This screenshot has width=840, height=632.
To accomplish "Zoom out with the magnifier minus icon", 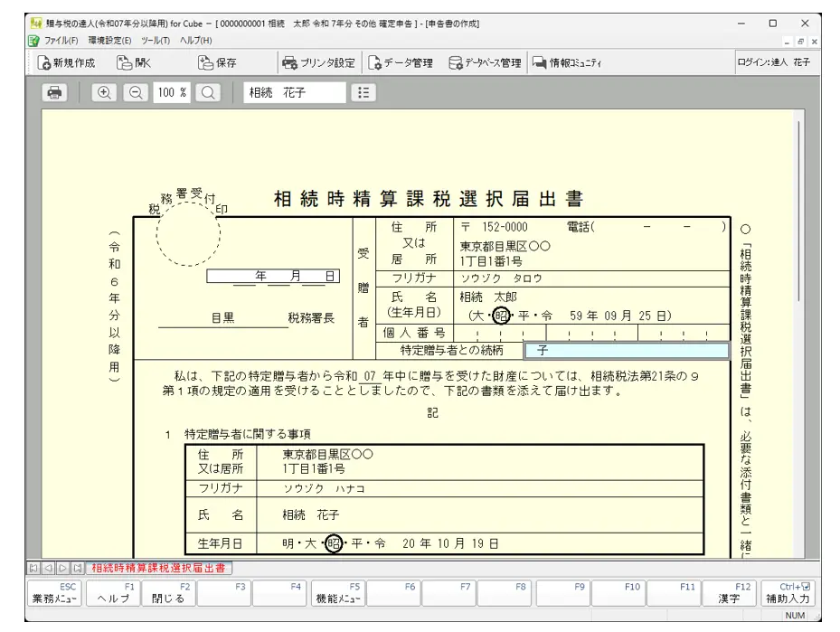I will (136, 92).
